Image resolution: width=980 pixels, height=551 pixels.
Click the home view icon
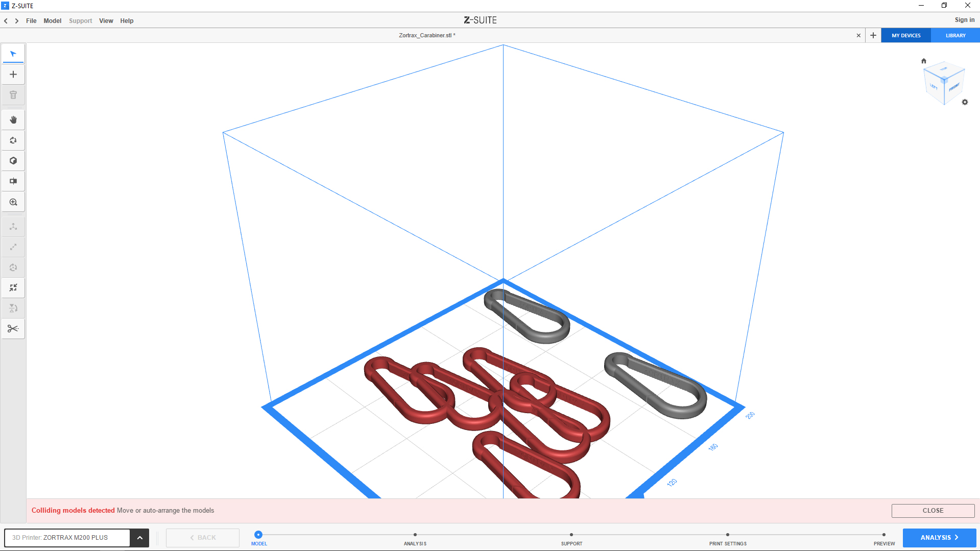point(923,61)
